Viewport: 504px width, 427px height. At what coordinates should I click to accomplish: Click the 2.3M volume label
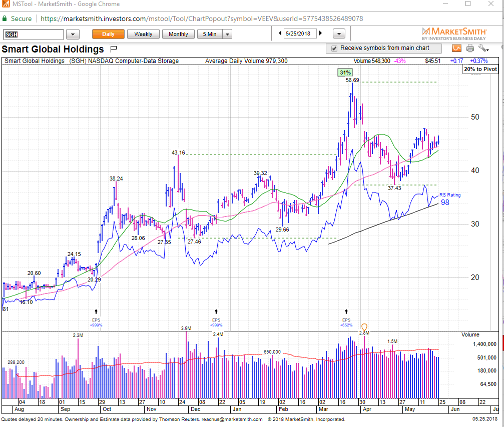coord(78,335)
